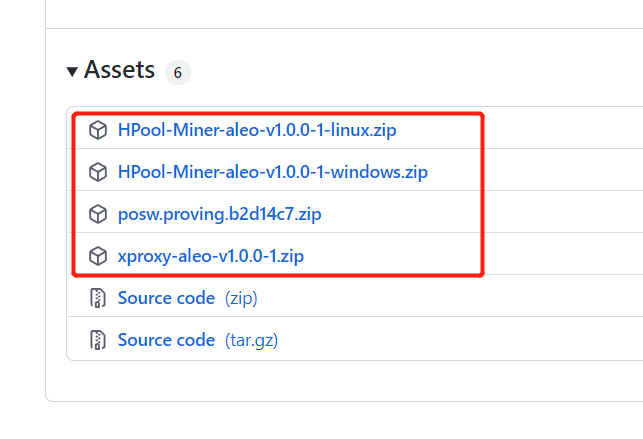Click package icon beside HPool-Miner linux zip
Viewport: 643px width, 439px height.
coord(97,130)
